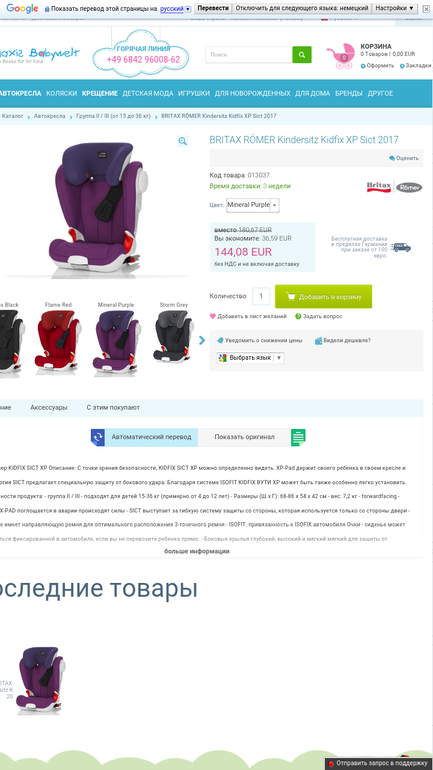The width and height of the screenshot is (433, 770).
Task: Click the green search magnifier button
Action: click(302, 55)
